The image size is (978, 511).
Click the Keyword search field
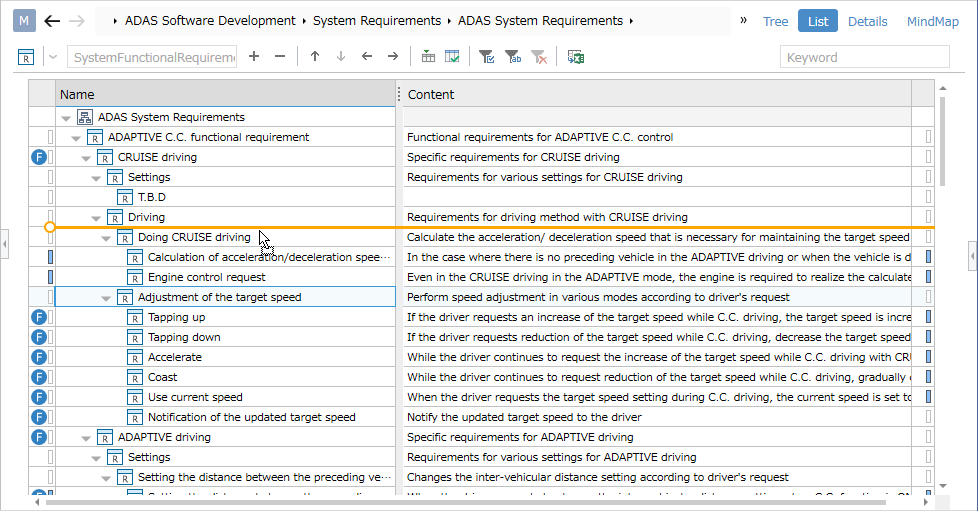click(x=864, y=57)
